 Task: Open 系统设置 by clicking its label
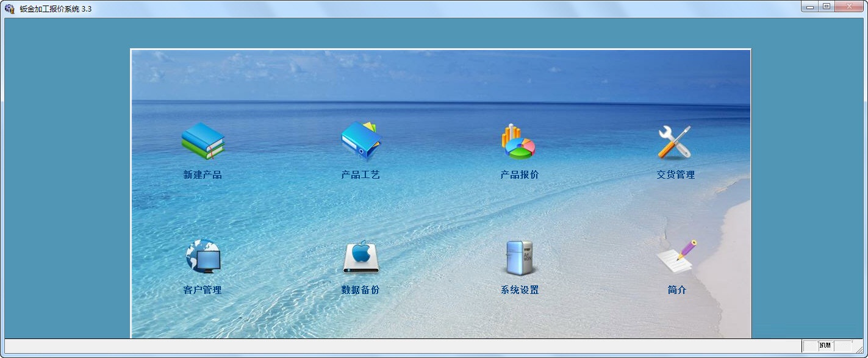click(x=519, y=290)
